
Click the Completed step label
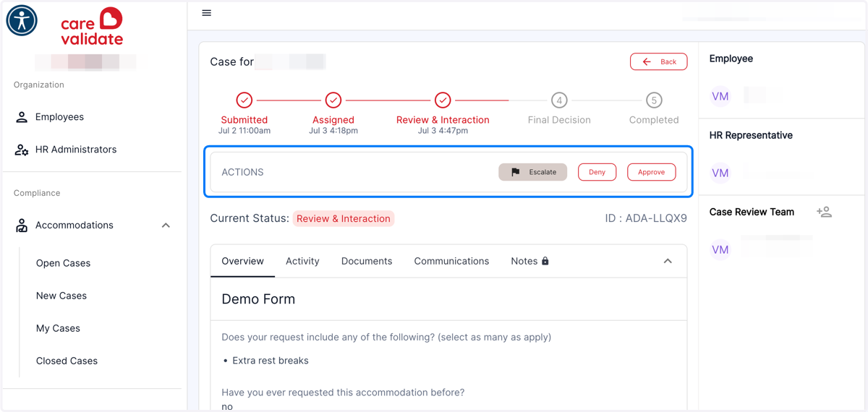pyautogui.click(x=654, y=120)
